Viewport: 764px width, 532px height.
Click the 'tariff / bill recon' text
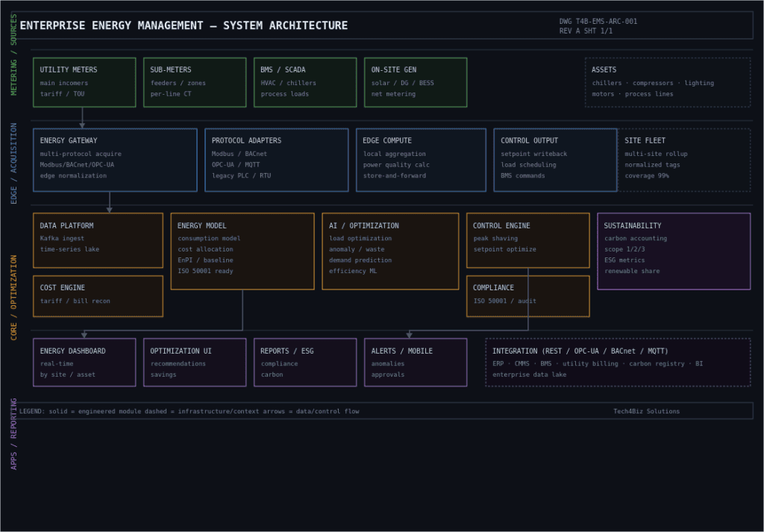[x=75, y=301]
